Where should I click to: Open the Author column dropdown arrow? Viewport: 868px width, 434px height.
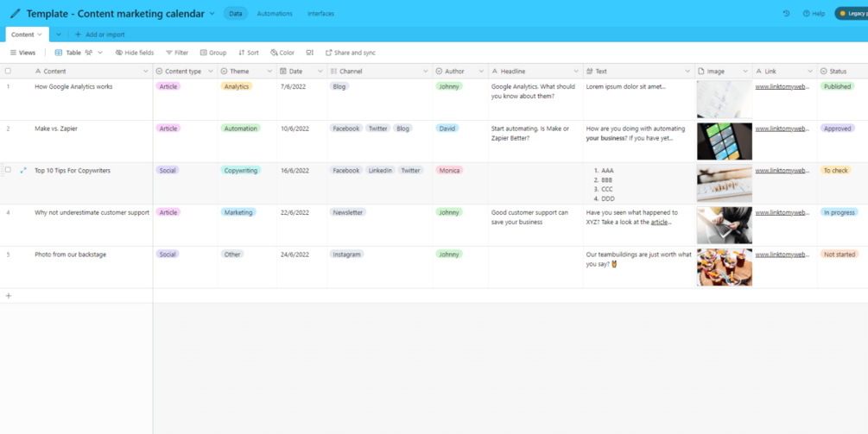(481, 72)
